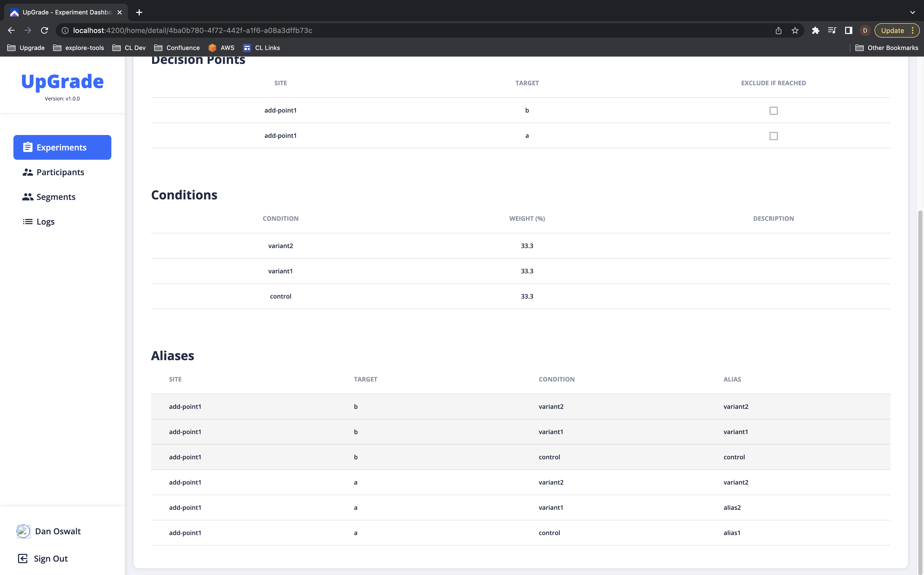Click the browser back arrow
The image size is (924, 575).
11,30
